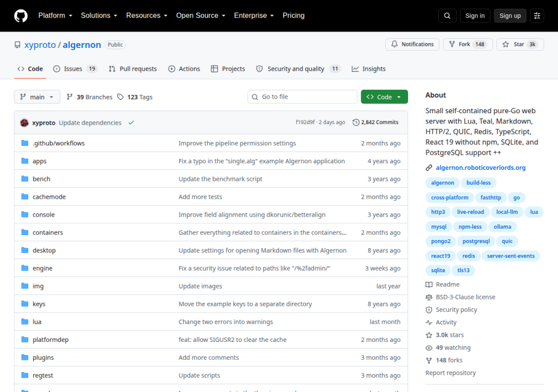Click the desktop folder icon

click(x=25, y=250)
